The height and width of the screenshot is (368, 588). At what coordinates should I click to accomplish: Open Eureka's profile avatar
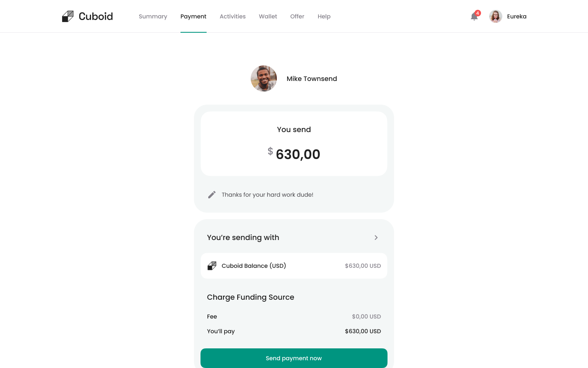pyautogui.click(x=496, y=16)
